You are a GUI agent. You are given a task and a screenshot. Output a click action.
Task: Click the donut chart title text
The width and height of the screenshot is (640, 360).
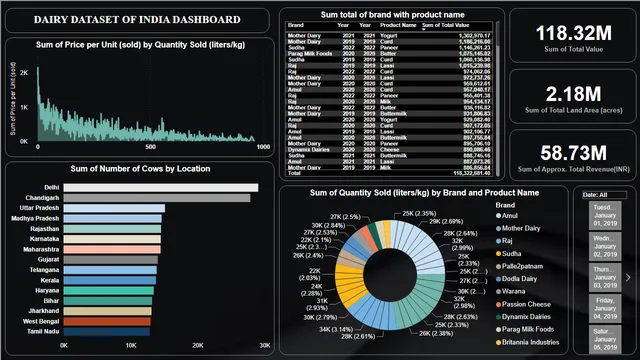(x=424, y=193)
